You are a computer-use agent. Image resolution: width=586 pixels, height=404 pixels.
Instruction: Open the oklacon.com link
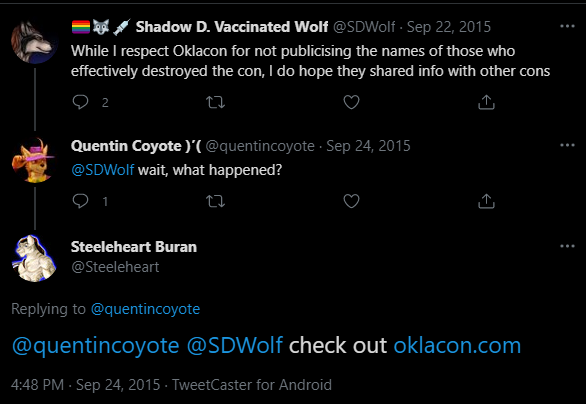tap(457, 345)
